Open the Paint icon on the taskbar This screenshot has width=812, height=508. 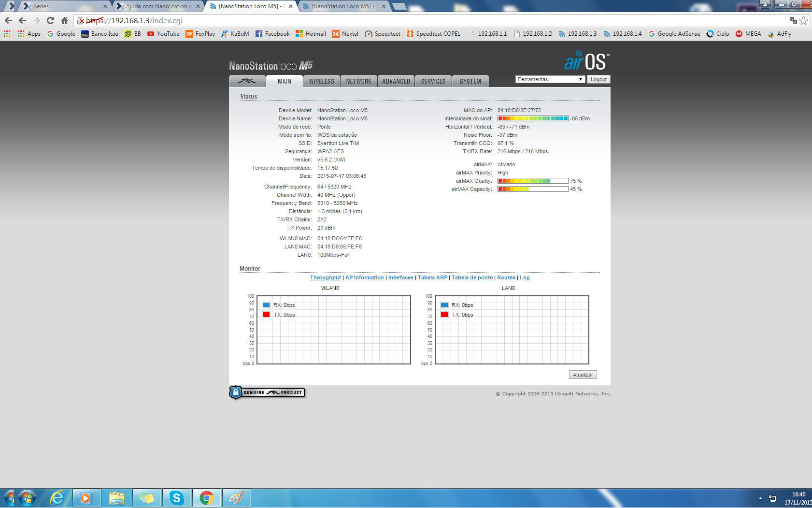(237, 498)
